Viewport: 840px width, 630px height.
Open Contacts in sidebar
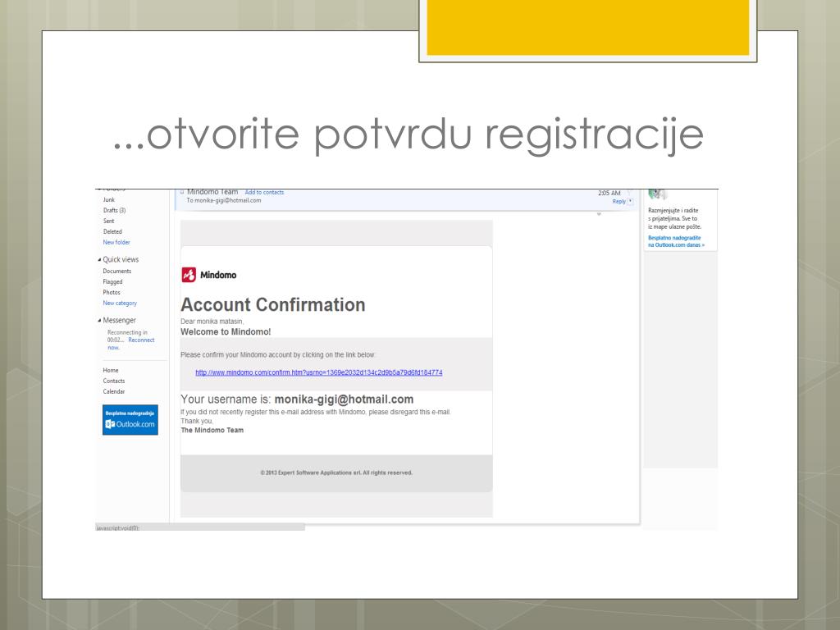[x=113, y=381]
